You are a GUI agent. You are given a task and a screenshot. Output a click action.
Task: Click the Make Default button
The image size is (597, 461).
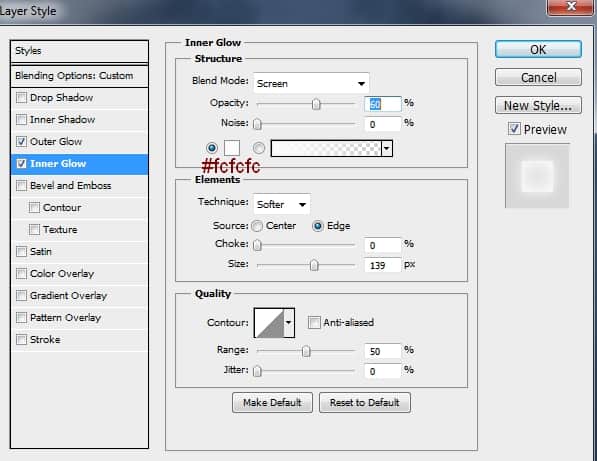(x=272, y=402)
